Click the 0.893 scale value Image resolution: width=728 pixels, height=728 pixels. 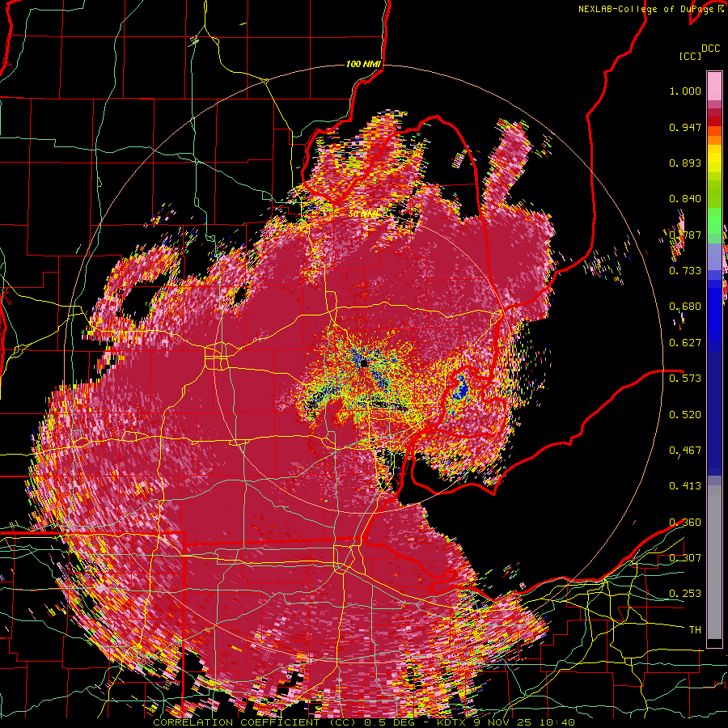point(685,163)
